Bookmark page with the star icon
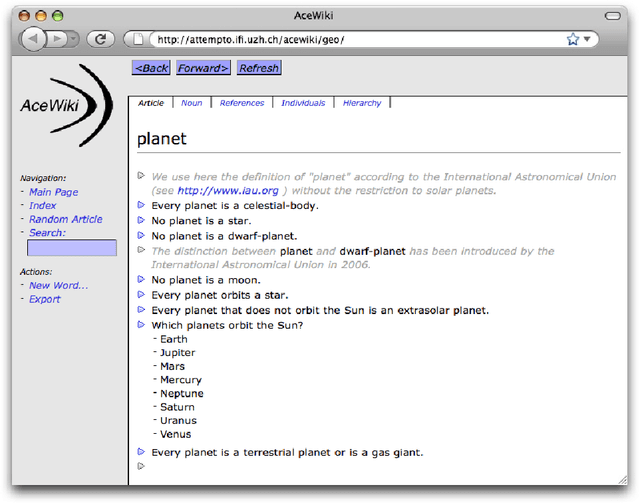This screenshot has height=503, width=640. (573, 39)
